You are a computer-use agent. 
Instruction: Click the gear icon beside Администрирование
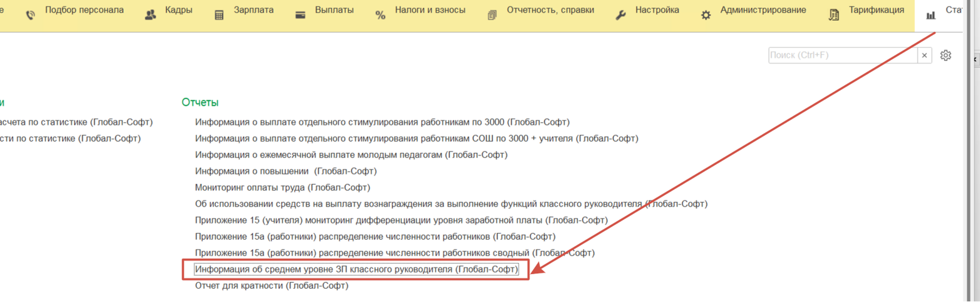[706, 15]
